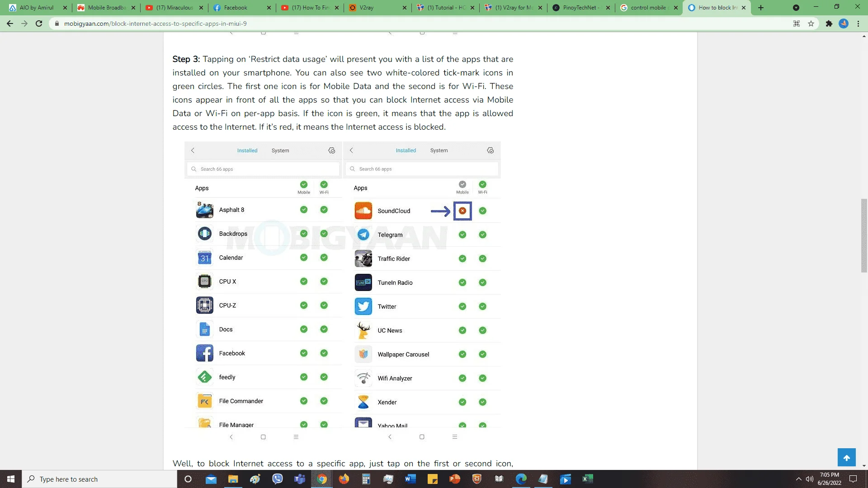Viewport: 868px width, 488px height.
Task: View site information lock icon
Action: 57,23
